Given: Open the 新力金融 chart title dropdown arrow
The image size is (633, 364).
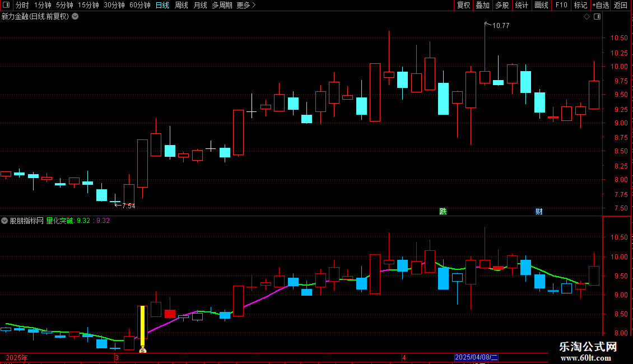Looking at the screenshot, I should point(75,17).
